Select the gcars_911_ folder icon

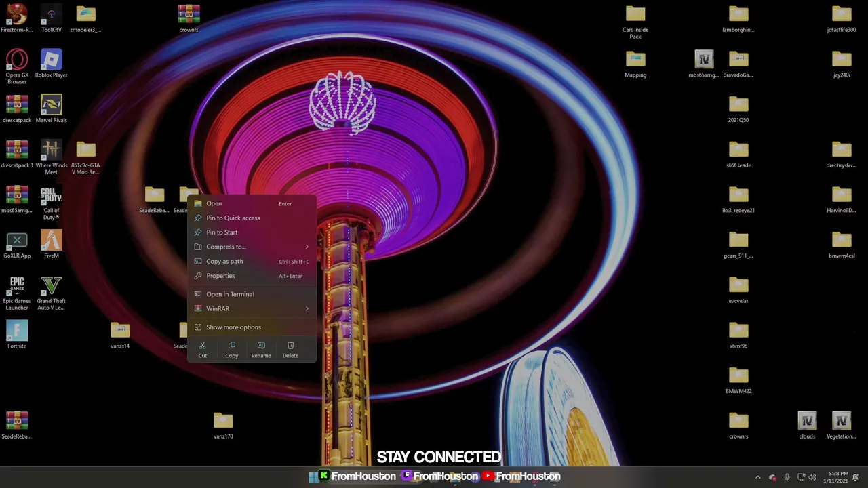point(738,245)
